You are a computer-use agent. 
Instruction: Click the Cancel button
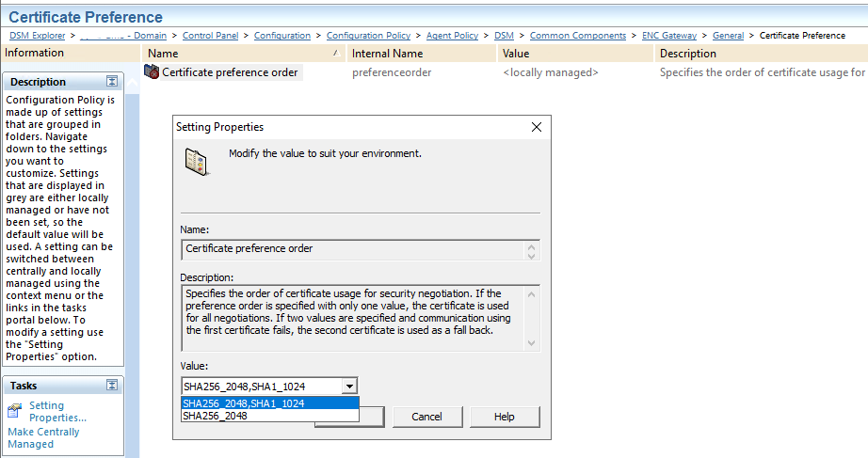tap(426, 417)
